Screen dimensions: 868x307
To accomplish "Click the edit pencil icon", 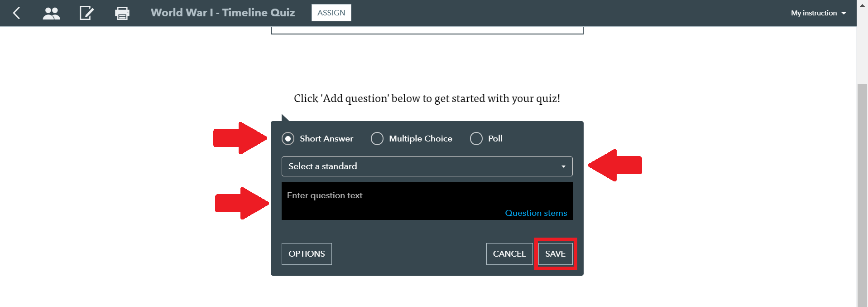I will 86,13.
